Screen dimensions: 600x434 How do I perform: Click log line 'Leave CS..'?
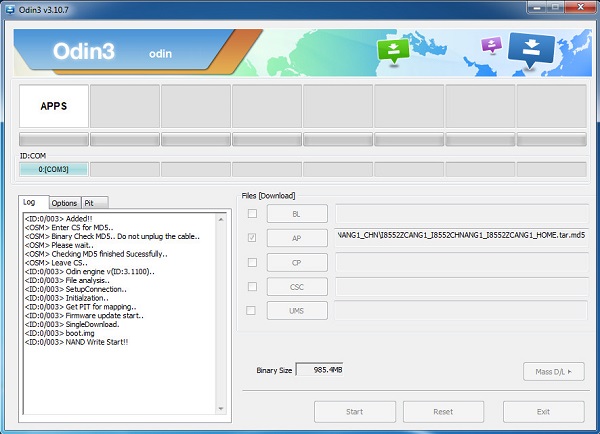tap(56, 263)
